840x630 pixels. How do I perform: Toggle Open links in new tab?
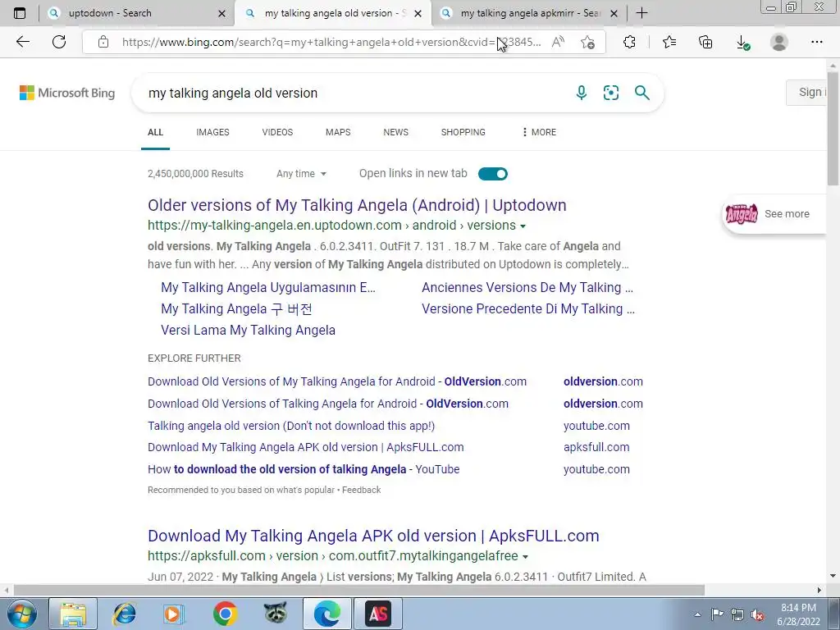coord(492,174)
